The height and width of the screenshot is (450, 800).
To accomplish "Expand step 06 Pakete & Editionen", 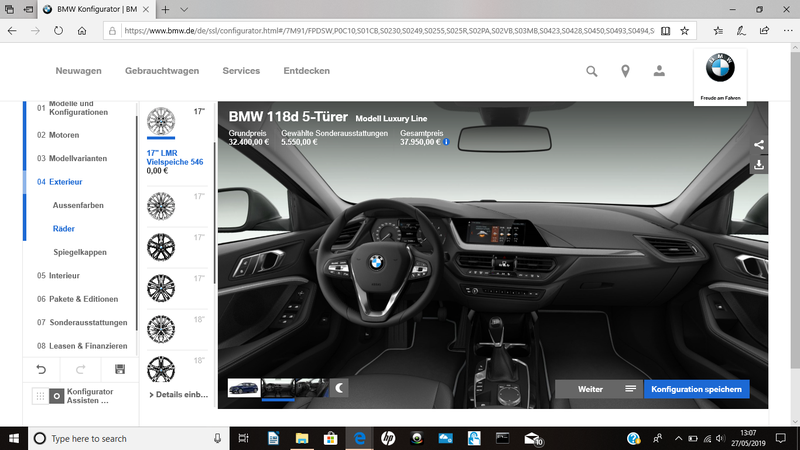I will coord(78,299).
